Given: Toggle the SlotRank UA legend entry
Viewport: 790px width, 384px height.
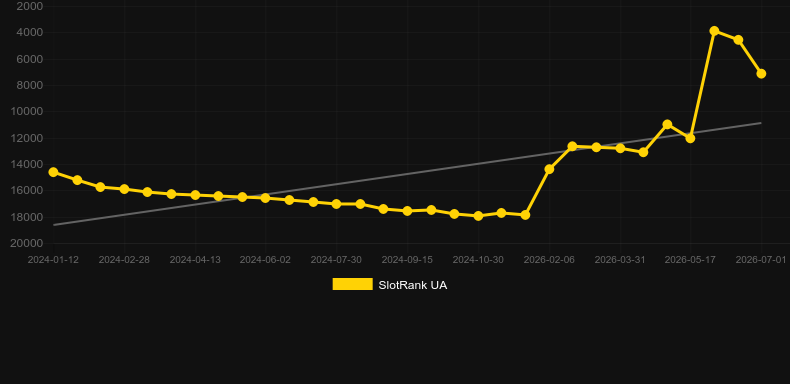Looking at the screenshot, I should 389,285.
